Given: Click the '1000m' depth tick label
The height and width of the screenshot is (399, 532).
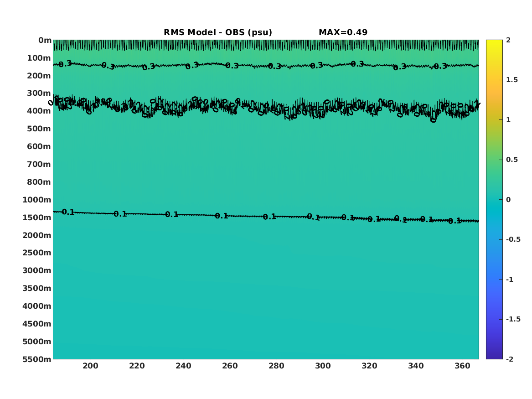Looking at the screenshot, I should (x=37, y=200).
